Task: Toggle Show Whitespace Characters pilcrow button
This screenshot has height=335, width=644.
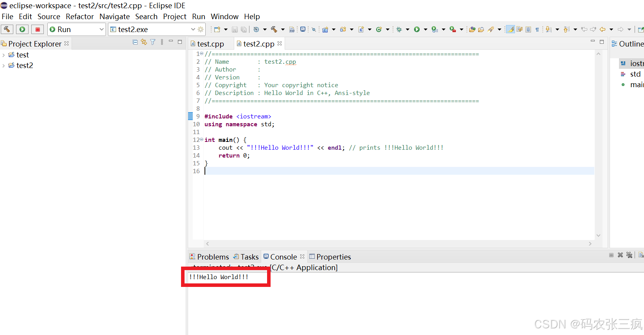Action: coord(537,30)
